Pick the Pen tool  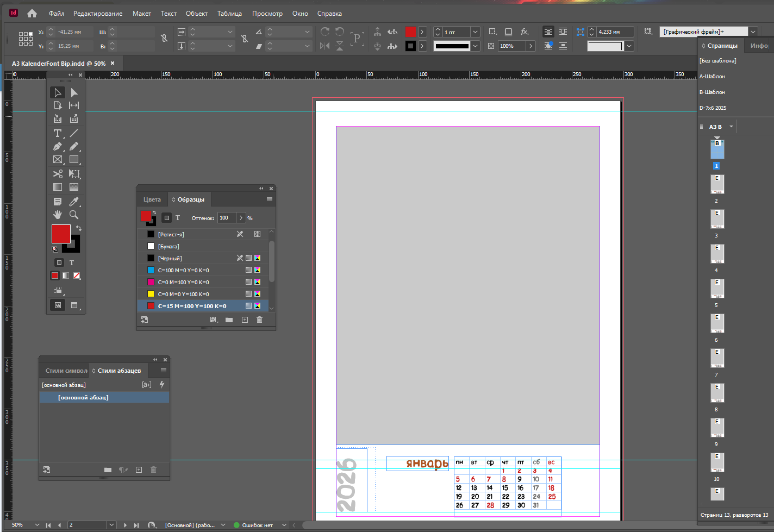point(58,147)
